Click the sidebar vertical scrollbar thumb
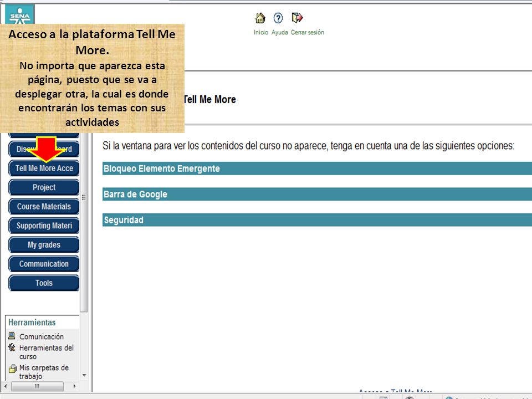The height and width of the screenshot is (399, 532). tap(84, 222)
